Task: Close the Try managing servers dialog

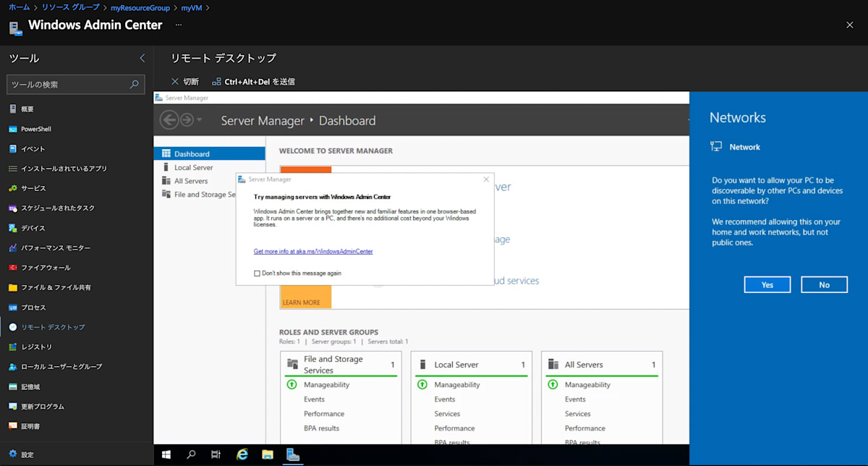Action: (x=486, y=179)
